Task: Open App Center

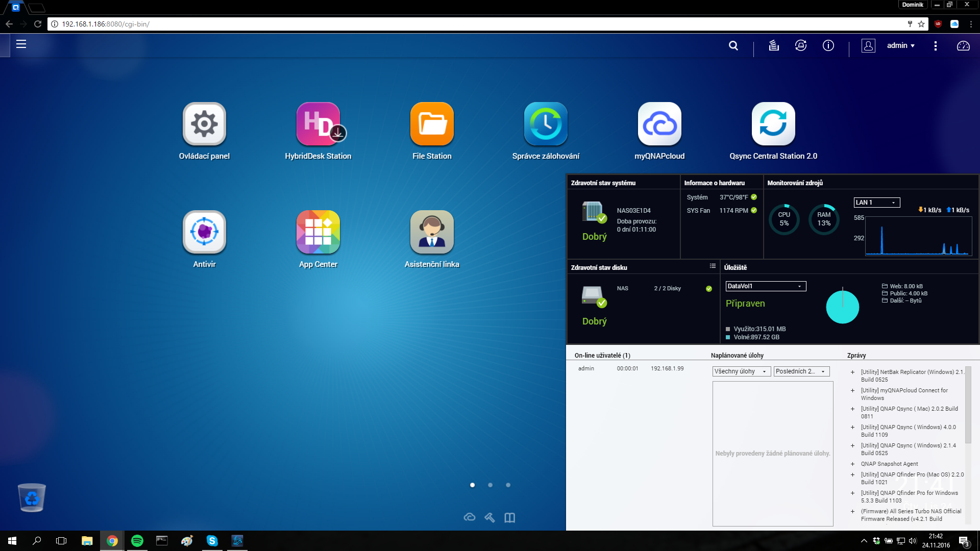Action: tap(318, 232)
